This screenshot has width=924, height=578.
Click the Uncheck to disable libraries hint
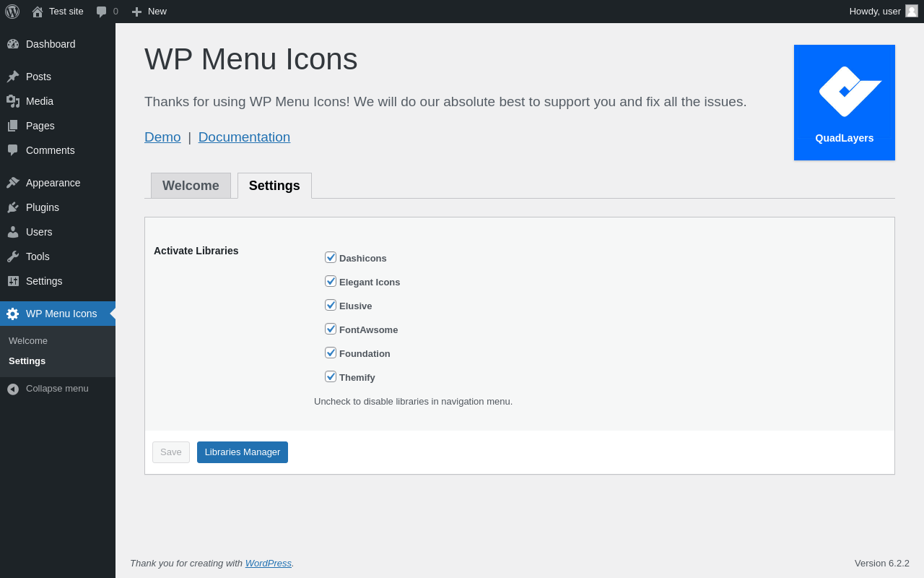click(x=413, y=402)
